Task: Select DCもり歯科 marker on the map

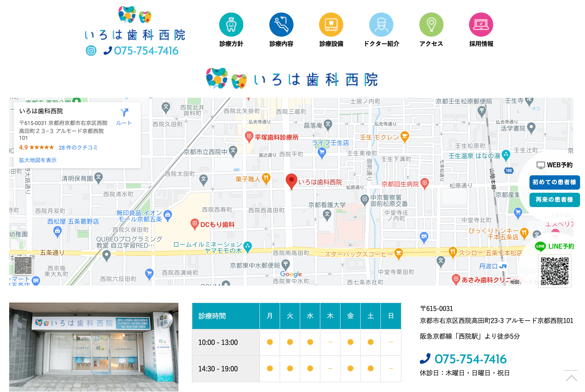Action: pyautogui.click(x=195, y=224)
